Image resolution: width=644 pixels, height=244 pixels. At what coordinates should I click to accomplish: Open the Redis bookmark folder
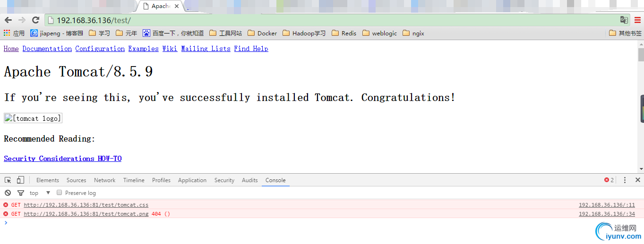coord(344,33)
